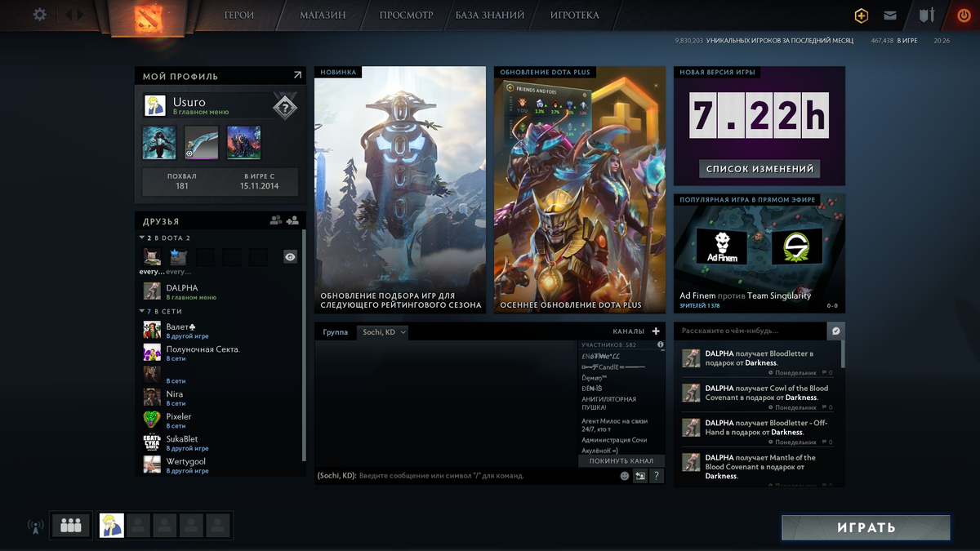Click the friends list scrollbar

(x=304, y=347)
